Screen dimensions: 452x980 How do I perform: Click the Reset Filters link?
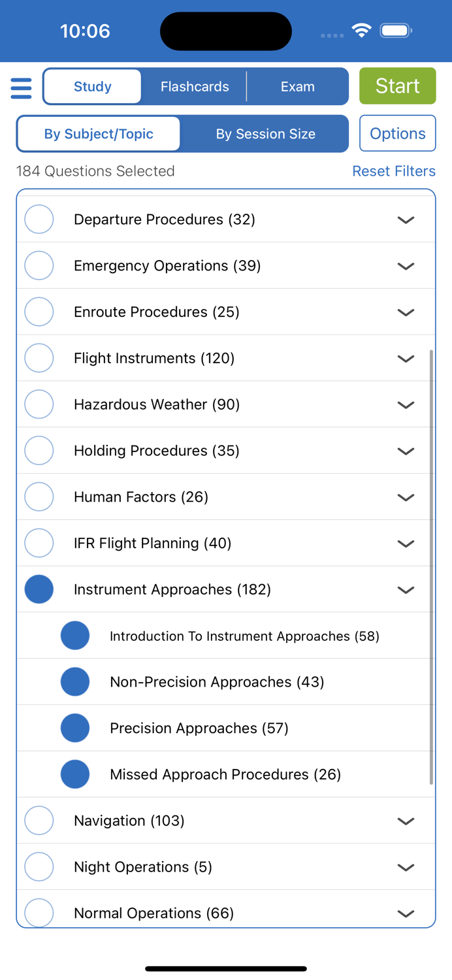pos(394,171)
